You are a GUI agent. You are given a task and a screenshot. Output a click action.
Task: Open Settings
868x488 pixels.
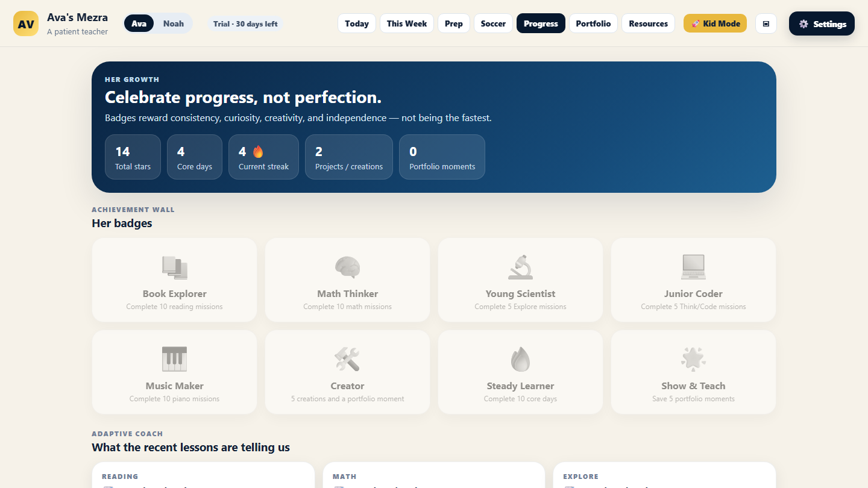pyautogui.click(x=822, y=23)
